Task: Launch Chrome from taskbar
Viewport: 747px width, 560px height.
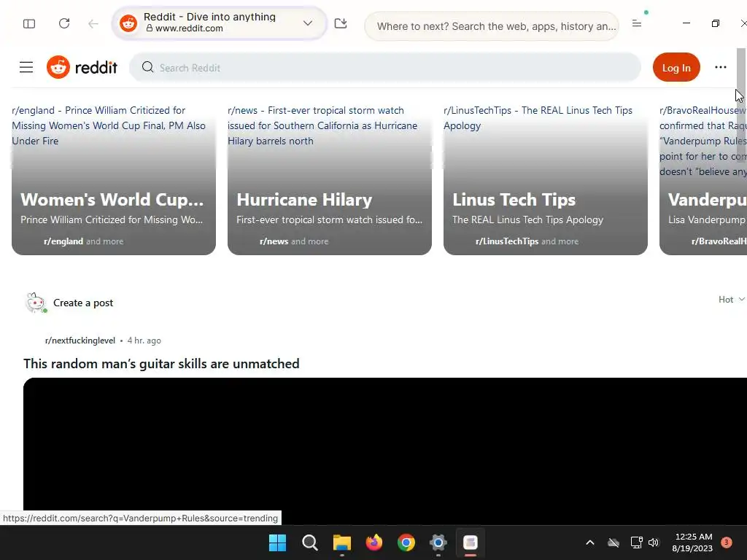Action: tap(406, 542)
